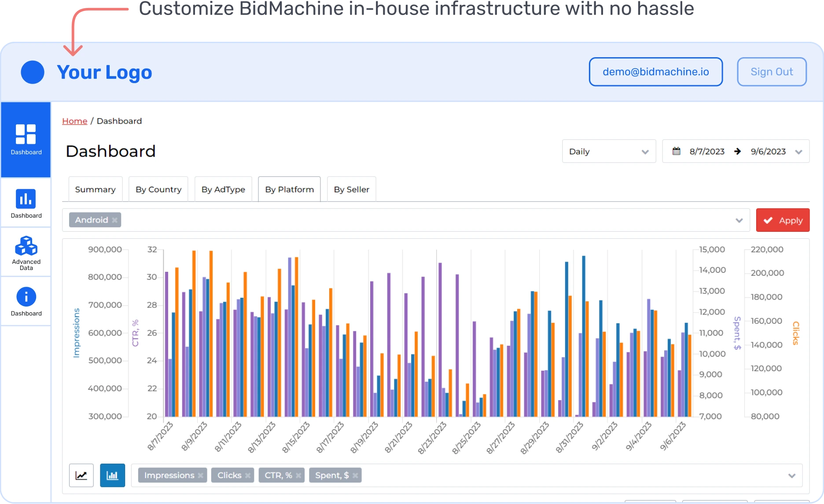Open Advanced Data from the sidebar
This screenshot has height=504, width=824.
coord(26,252)
